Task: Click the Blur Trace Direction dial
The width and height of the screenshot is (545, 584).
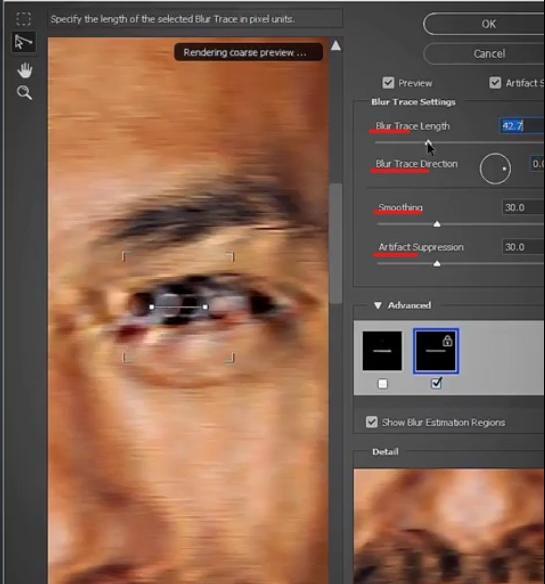Action: [x=495, y=169]
